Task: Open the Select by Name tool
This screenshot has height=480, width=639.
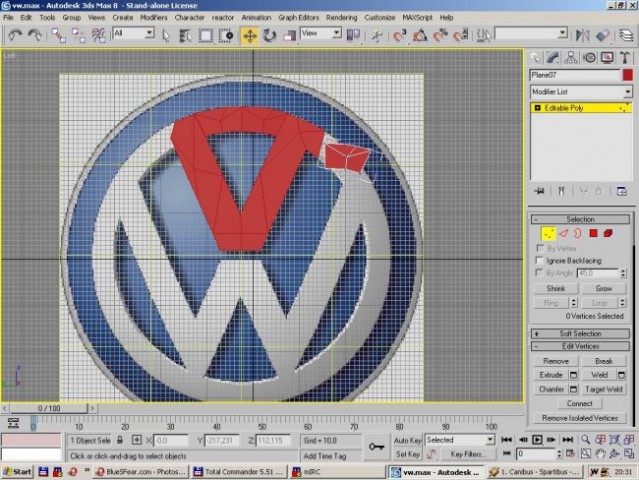Action: coord(185,36)
